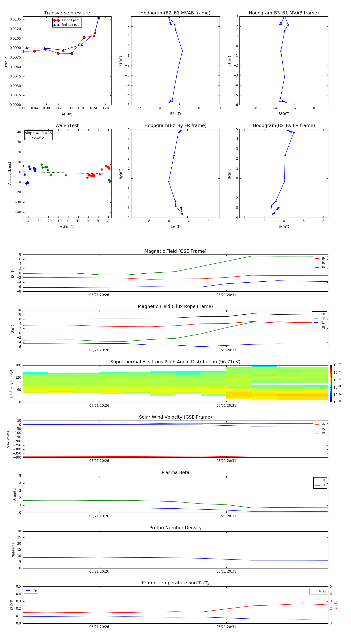This screenshot has width=351, height=644.
Task: Click the "Bz(nT)" x-axis label of FR hodogram
Action: coord(175,227)
